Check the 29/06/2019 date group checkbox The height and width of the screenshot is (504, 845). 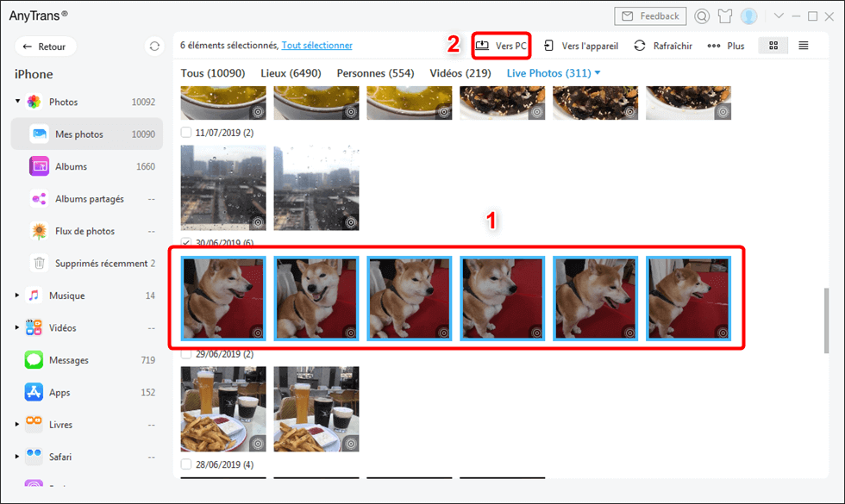coord(186,354)
